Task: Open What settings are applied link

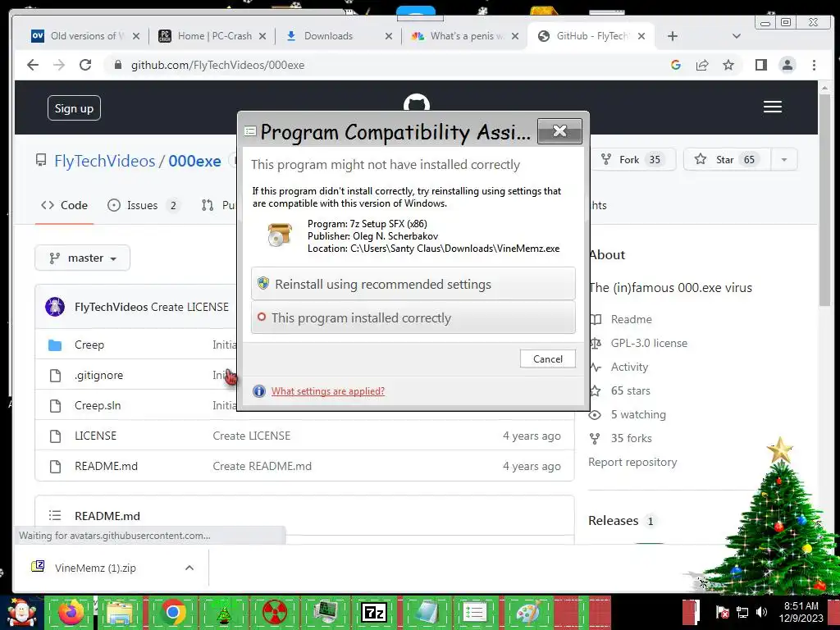Action: (x=328, y=391)
